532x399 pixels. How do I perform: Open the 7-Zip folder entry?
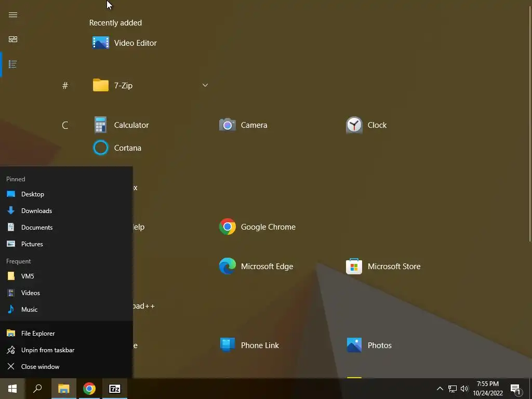tap(150, 85)
